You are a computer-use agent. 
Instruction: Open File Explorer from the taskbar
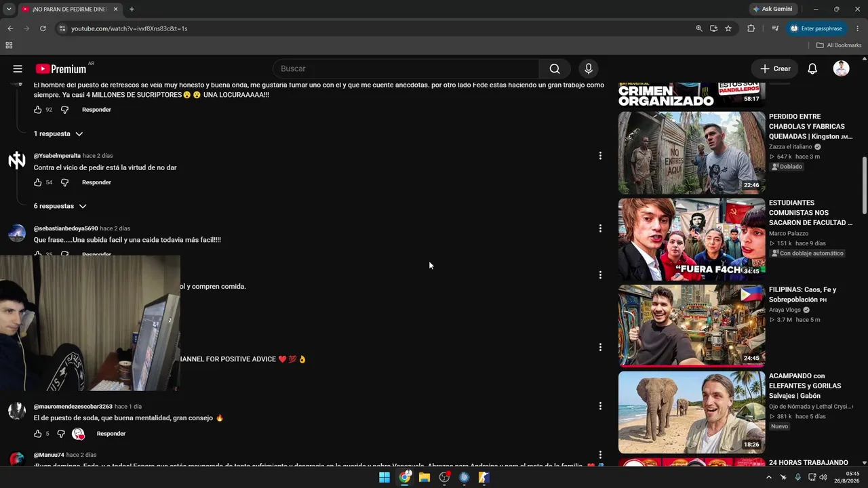pos(425,477)
